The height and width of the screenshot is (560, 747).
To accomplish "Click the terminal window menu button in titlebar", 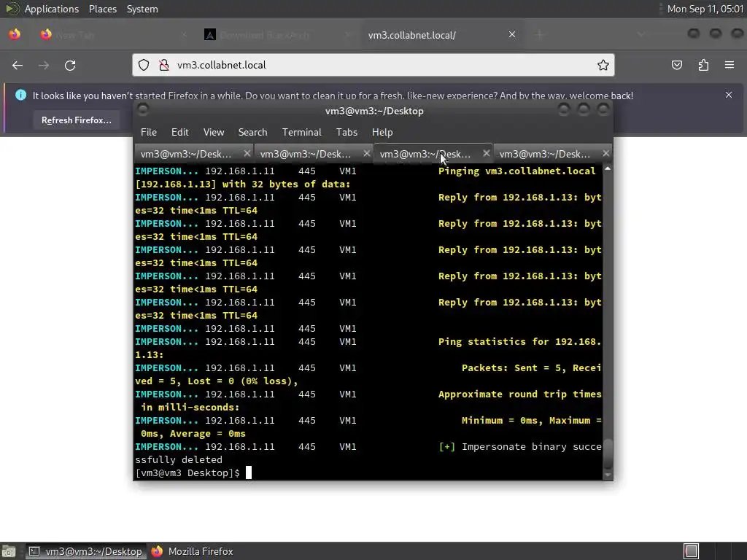I will [x=142, y=110].
